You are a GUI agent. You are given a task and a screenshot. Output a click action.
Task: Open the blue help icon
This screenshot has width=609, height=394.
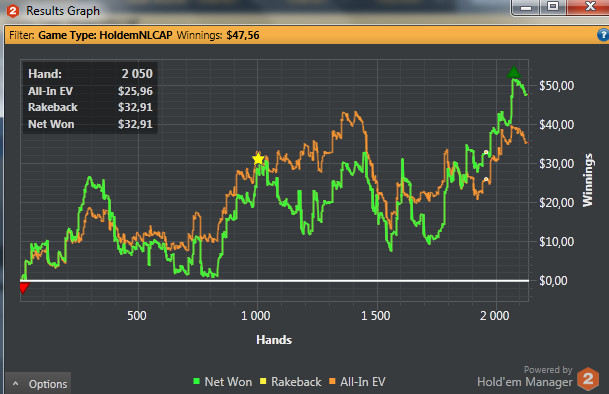[x=603, y=35]
